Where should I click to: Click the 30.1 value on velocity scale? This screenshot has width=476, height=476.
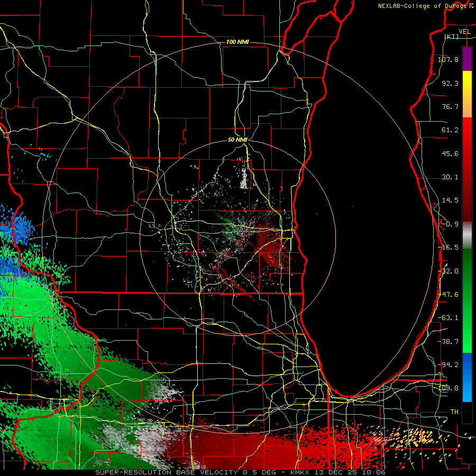coord(450,177)
